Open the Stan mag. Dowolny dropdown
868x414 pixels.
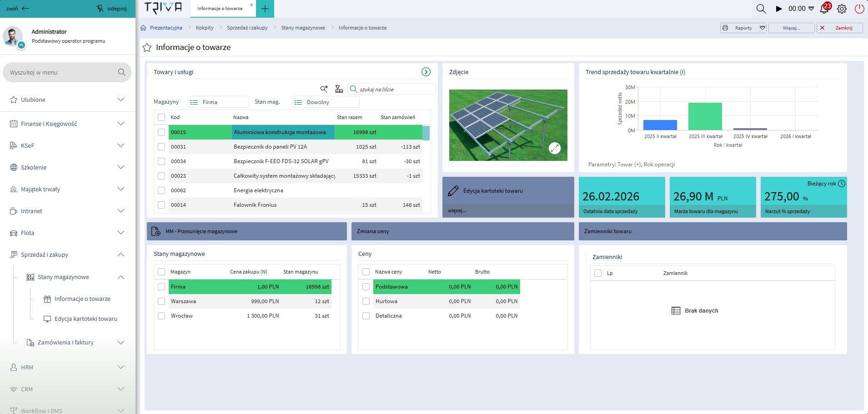325,102
